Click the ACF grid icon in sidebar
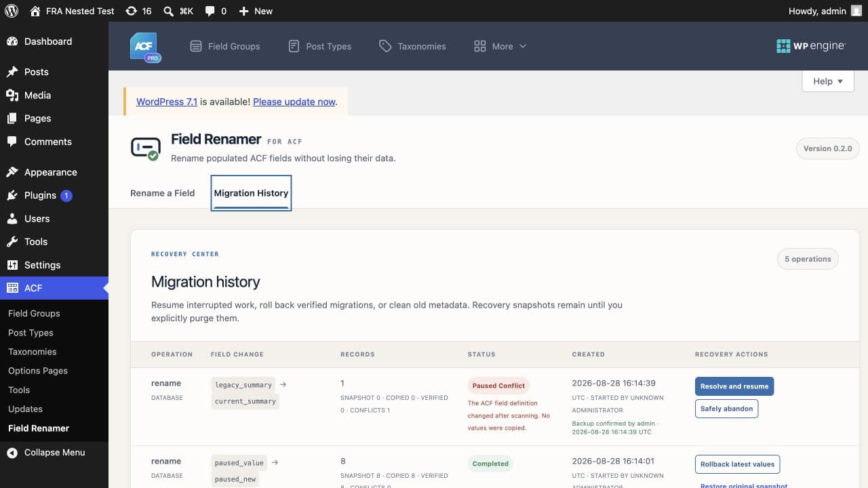The image size is (868, 488). [x=12, y=288]
